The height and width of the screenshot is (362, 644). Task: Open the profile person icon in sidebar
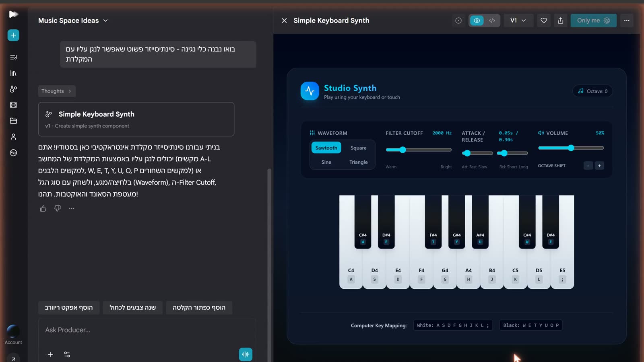(13, 137)
